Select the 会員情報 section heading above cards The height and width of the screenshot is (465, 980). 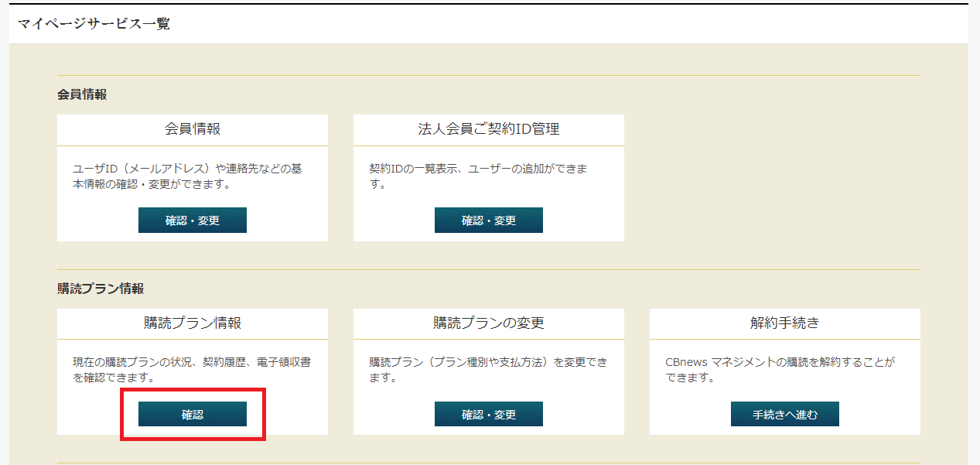pyautogui.click(x=82, y=94)
